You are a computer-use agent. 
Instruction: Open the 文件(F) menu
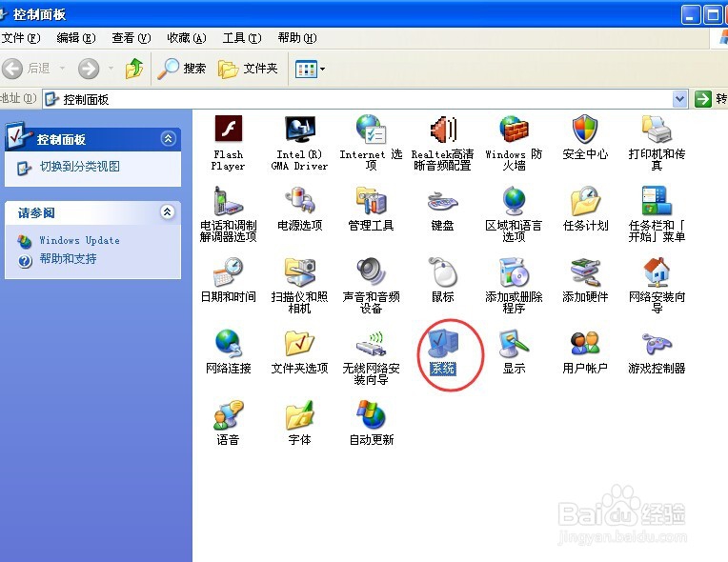[x=21, y=38]
